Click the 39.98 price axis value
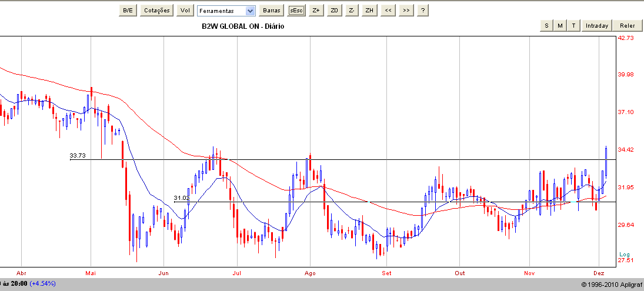The height and width of the screenshot is (291, 644). pyautogui.click(x=626, y=74)
